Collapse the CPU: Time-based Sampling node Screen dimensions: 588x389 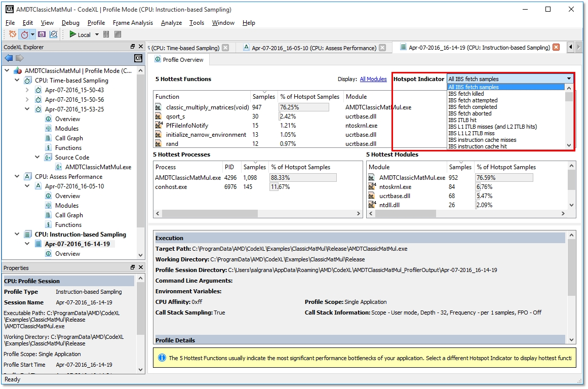pos(17,80)
